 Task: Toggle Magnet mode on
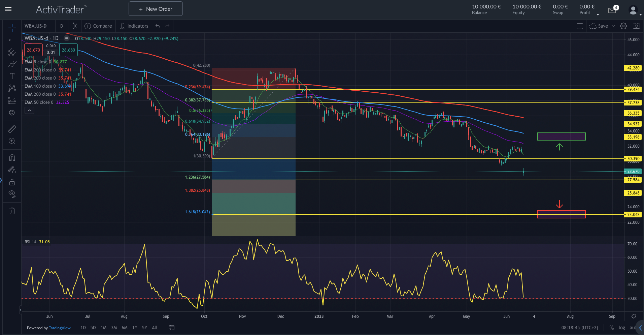[x=12, y=158]
